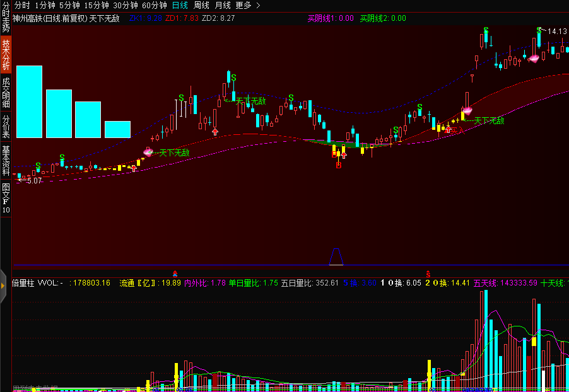Expand the 更多 periods menu

tap(248, 6)
